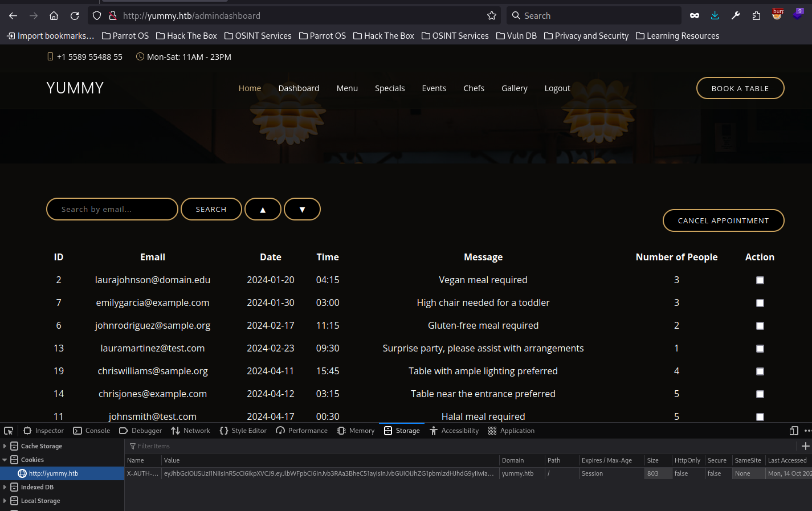Click the element picker icon in DevTools

(9, 431)
